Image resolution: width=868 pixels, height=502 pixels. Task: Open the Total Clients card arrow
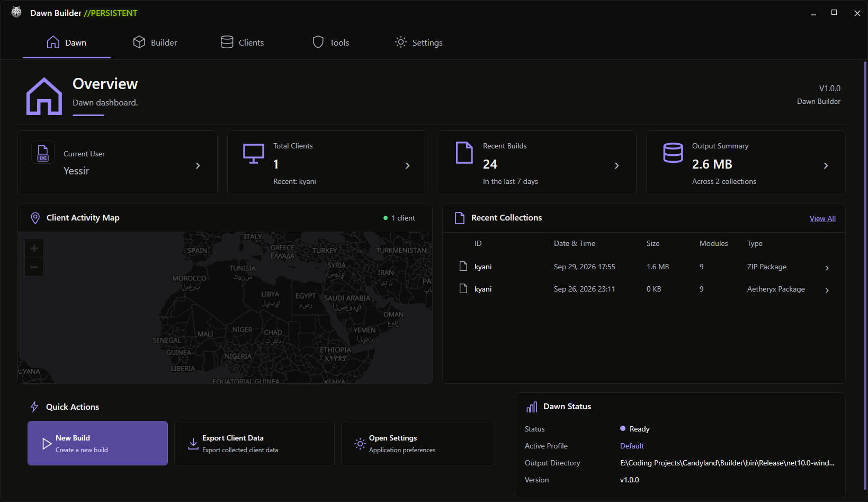click(407, 166)
